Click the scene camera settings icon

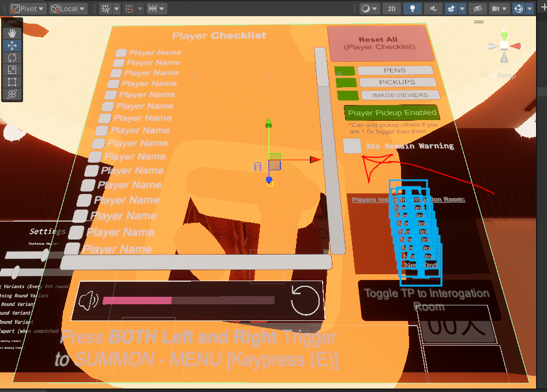(496, 9)
